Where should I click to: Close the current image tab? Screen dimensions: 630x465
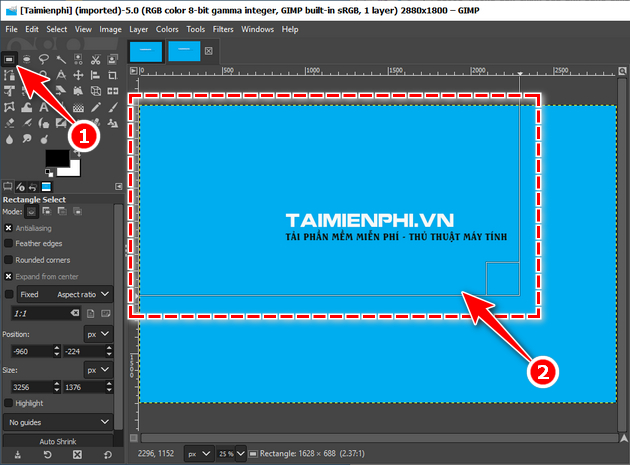pyautogui.click(x=209, y=51)
